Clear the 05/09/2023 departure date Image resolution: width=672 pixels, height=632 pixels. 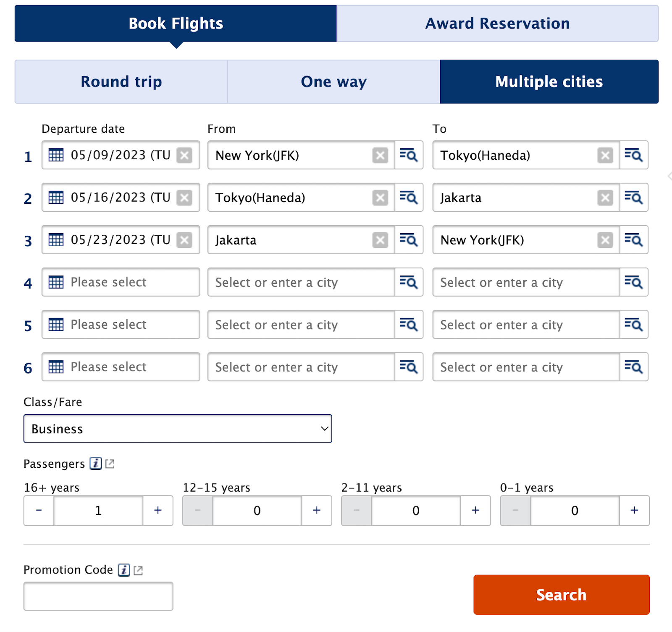pyautogui.click(x=184, y=155)
